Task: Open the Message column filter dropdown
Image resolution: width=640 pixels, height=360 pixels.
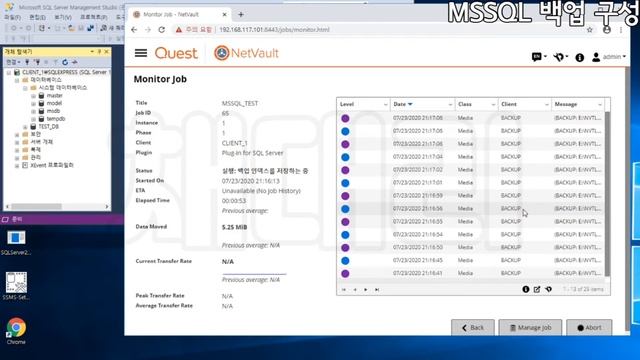Action: click(600, 104)
